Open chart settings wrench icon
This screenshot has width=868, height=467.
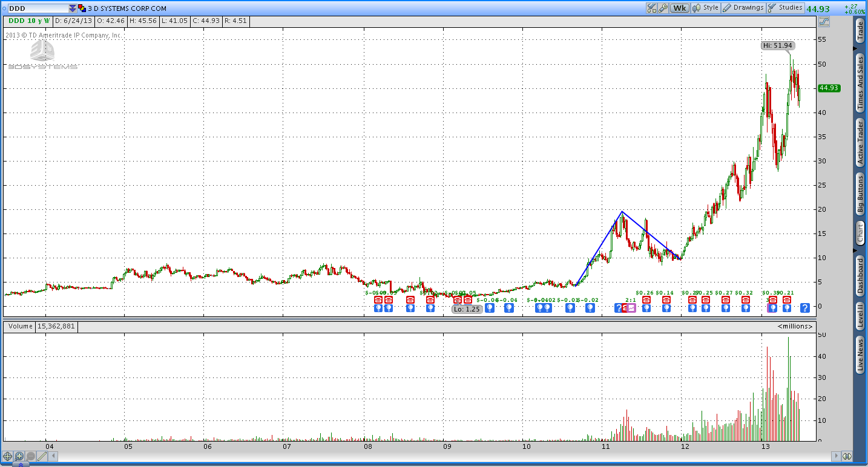663,8
